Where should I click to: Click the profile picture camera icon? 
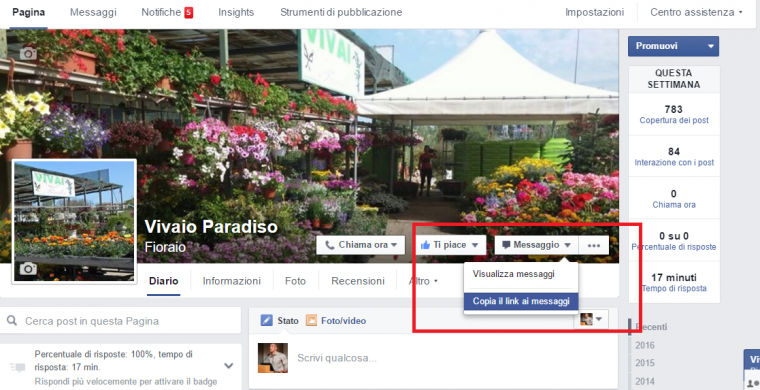[28, 268]
